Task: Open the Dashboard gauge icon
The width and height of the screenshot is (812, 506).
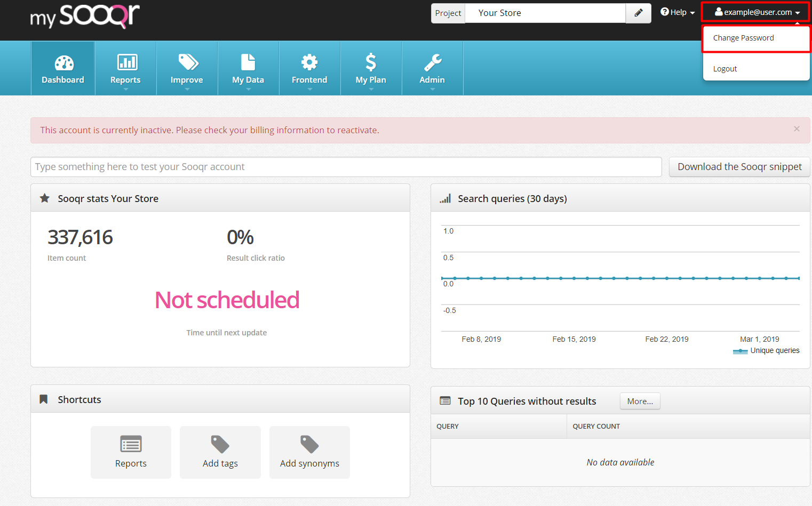Action: point(64,63)
